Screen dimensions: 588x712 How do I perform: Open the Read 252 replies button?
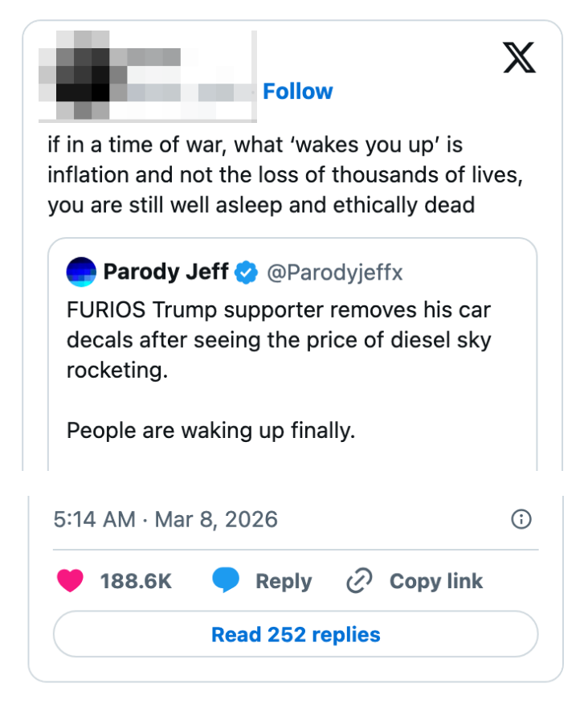click(x=295, y=635)
